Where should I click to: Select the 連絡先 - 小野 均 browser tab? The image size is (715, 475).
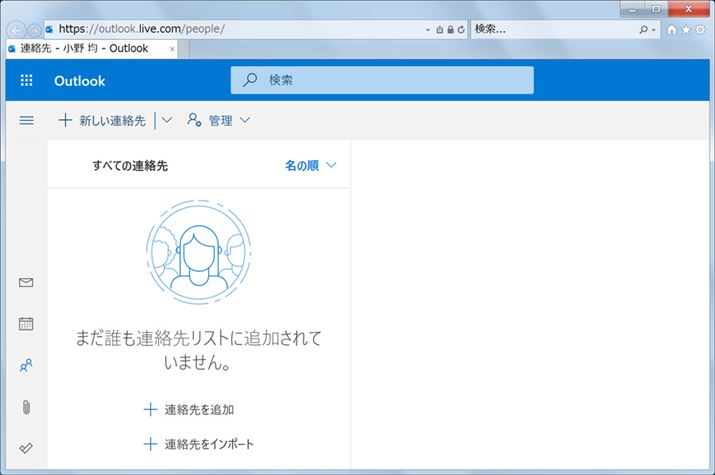[x=85, y=48]
